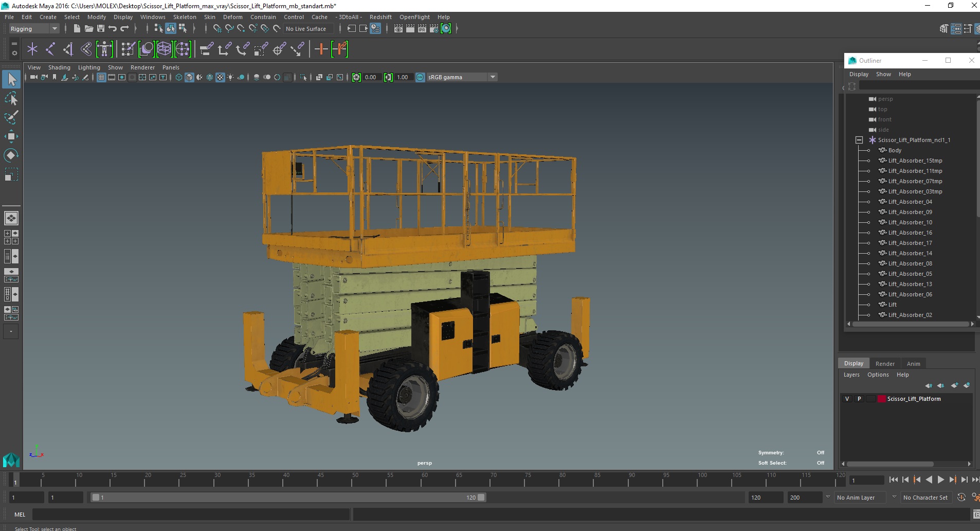Toggle V visibility for Scissor_Lift_Platform layer
The height and width of the screenshot is (531, 980).
[847, 399]
